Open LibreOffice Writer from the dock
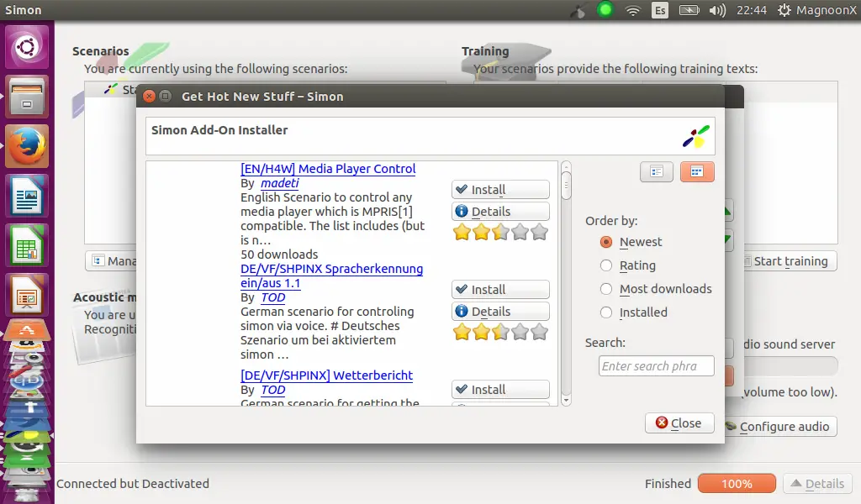This screenshot has height=504, width=861. click(x=27, y=196)
